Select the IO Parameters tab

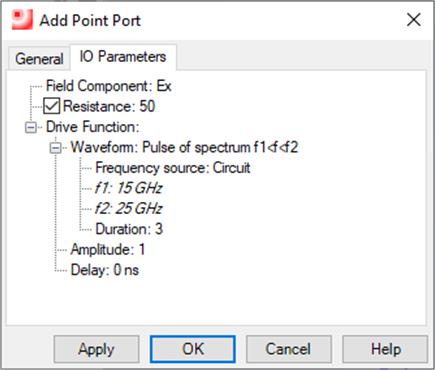point(123,57)
